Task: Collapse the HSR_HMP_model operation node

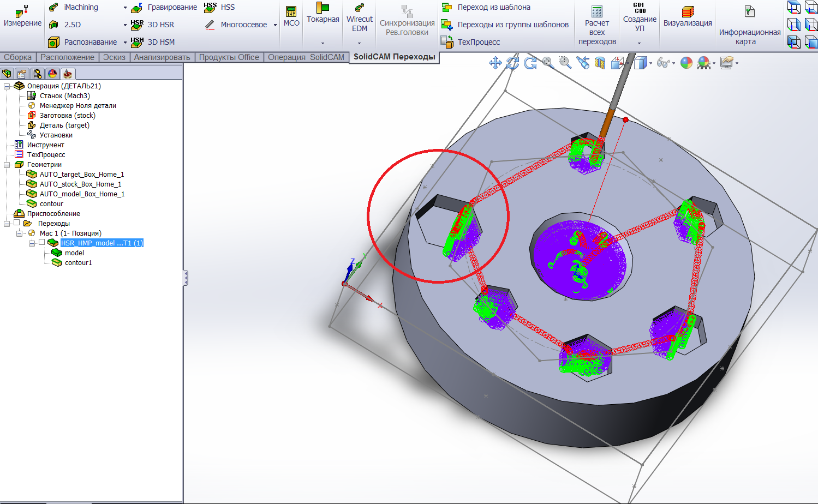Action: [32, 243]
